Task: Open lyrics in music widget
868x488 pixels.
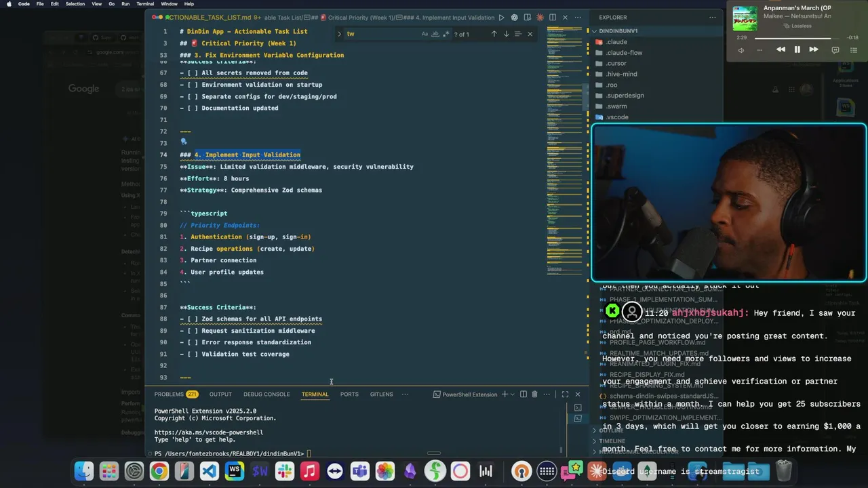Action: click(x=835, y=49)
